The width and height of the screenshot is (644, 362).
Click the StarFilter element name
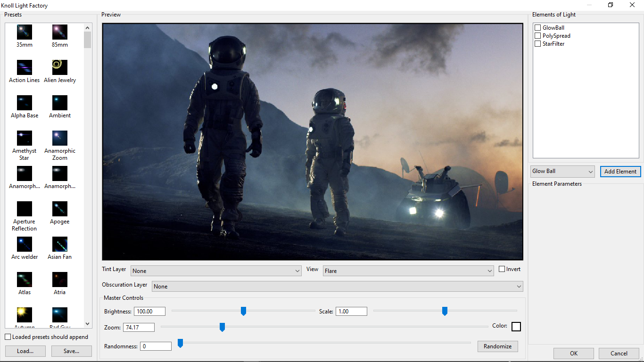[x=553, y=44]
